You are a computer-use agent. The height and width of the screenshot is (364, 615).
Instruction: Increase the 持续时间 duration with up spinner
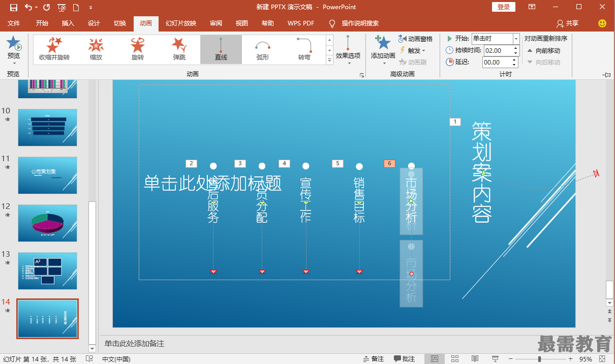click(515, 48)
